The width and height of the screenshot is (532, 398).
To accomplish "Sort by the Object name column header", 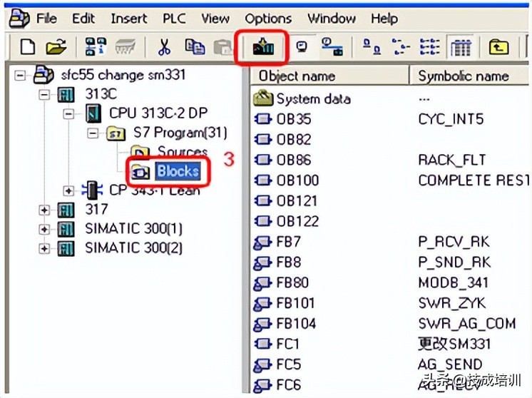I will tap(329, 76).
